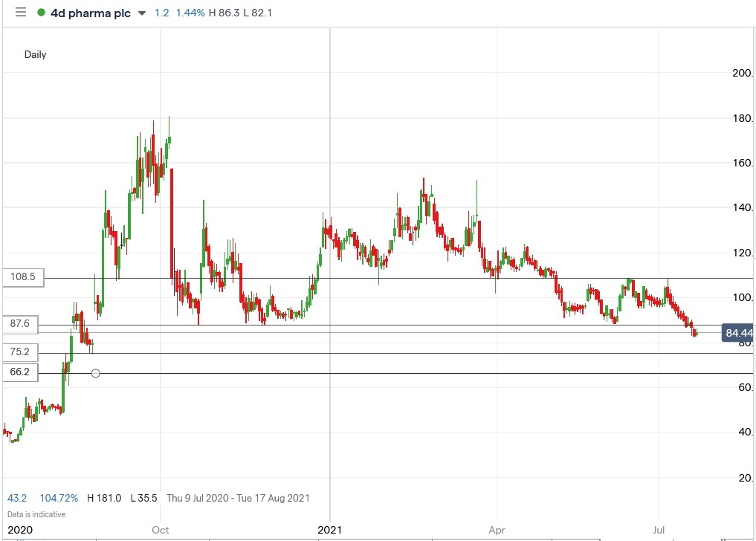Click the green market-open status dot
This screenshot has height=541, width=756.
[x=42, y=13]
